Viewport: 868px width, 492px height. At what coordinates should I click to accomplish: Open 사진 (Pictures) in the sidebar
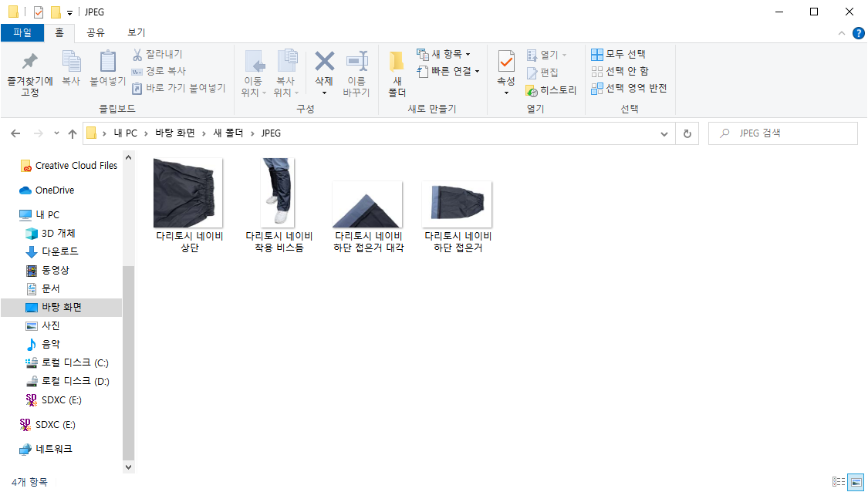tap(43, 325)
